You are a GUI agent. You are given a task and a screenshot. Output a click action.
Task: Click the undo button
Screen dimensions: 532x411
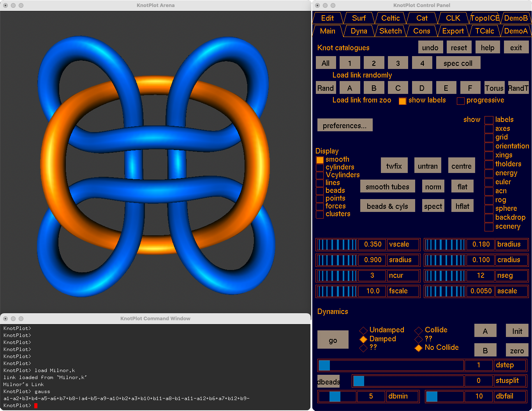430,48
